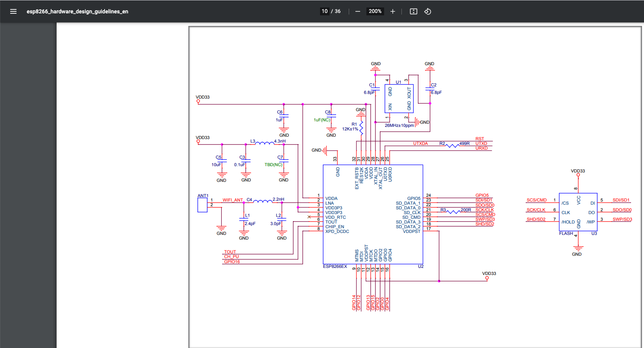
Task: Click the URXD signal label
Action: point(482,148)
